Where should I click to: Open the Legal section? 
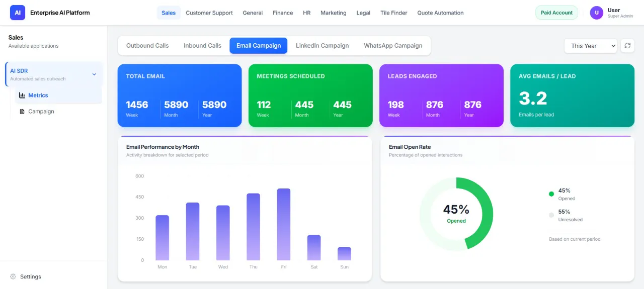tap(363, 13)
